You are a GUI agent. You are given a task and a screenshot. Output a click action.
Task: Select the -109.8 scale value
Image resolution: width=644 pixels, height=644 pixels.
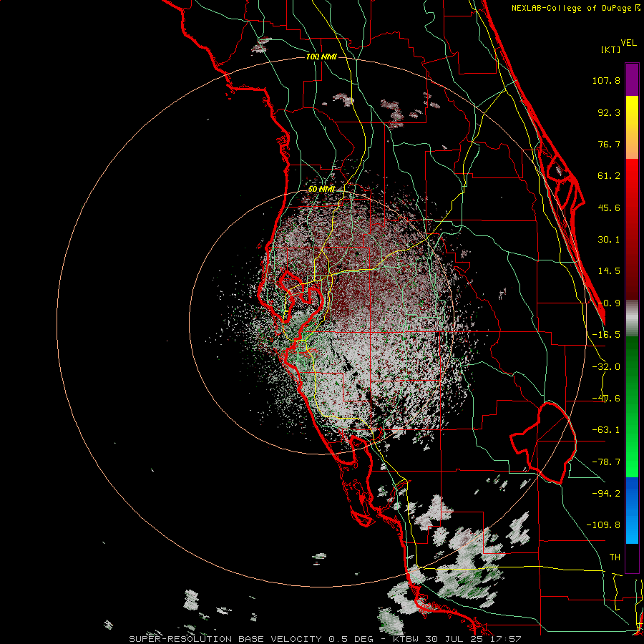[603, 525]
